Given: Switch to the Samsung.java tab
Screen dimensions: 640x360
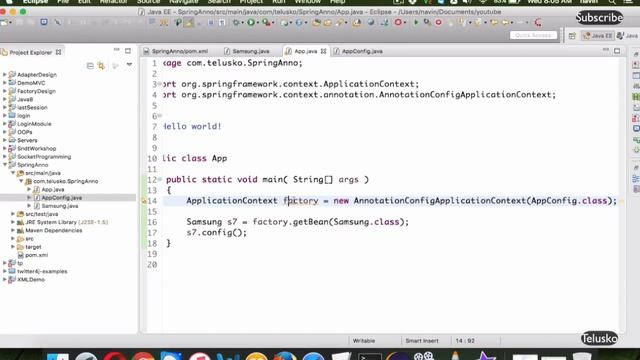Looking at the screenshot, I should (x=247, y=51).
